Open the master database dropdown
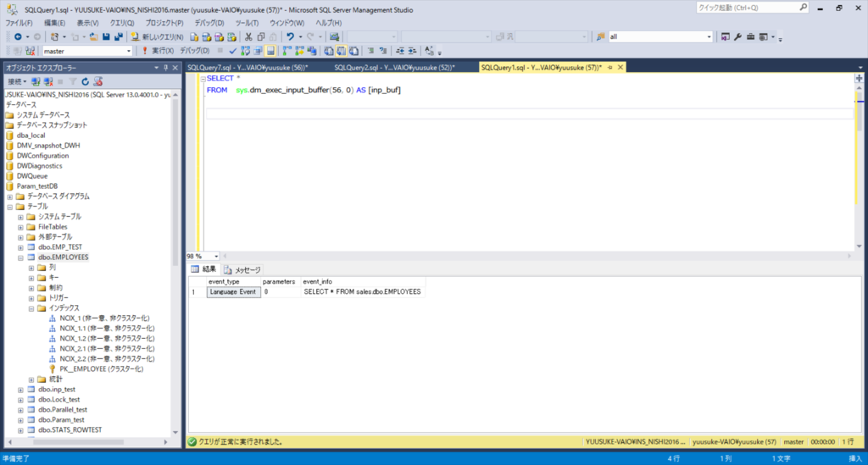Screen dimensions: 868x465 coord(129,51)
